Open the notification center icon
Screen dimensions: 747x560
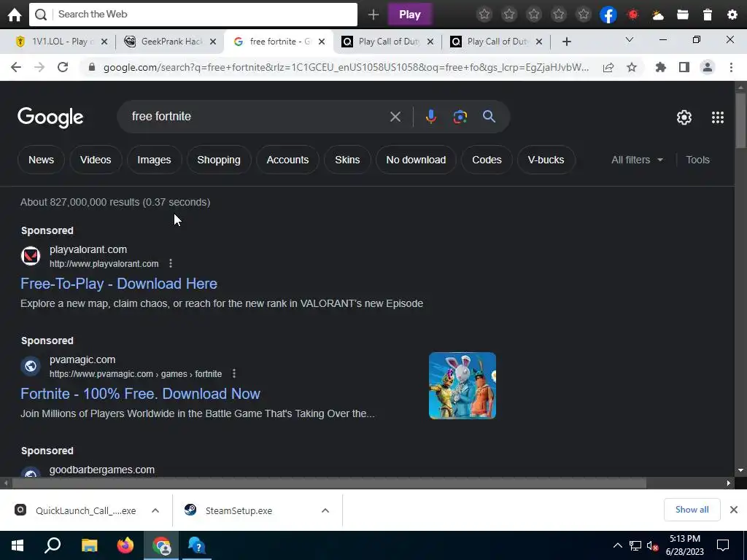pyautogui.click(x=723, y=545)
